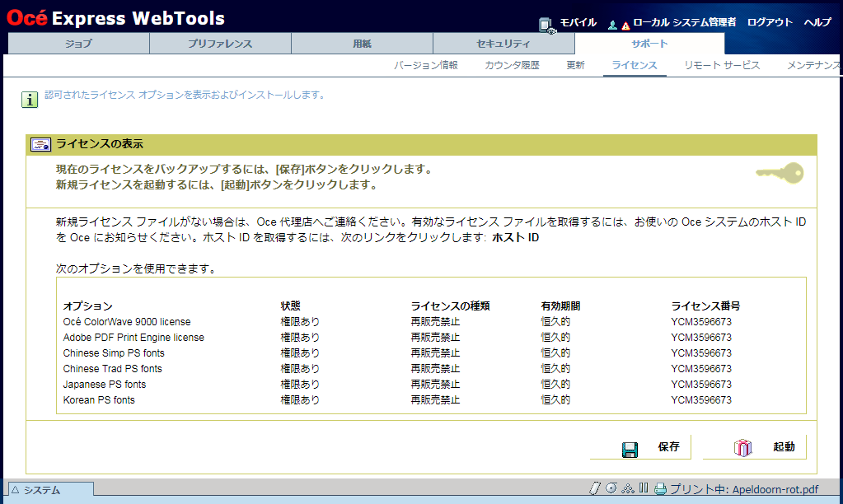
Task: Click the mobile device icon in the header
Action: click(547, 25)
